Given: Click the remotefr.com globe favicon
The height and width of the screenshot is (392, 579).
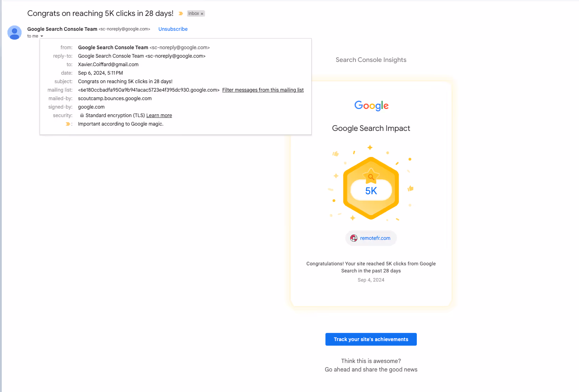Looking at the screenshot, I should [353, 238].
